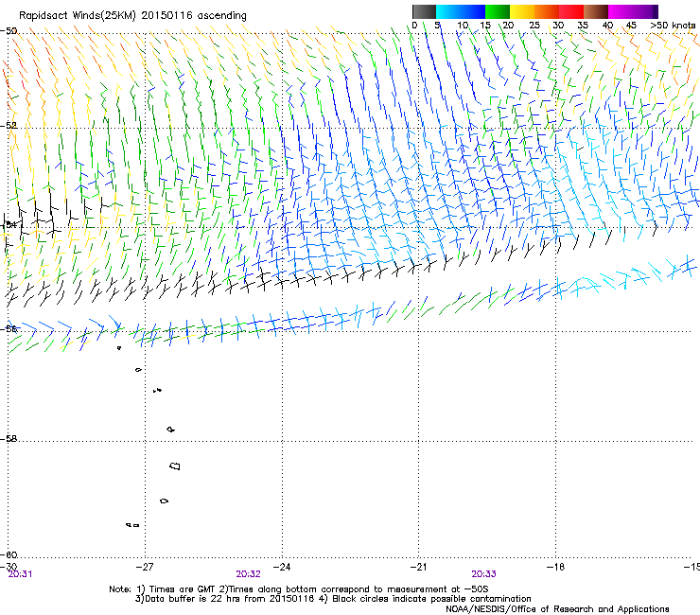Click the '>50 knots' legend label
Screen dimensions: 700x615
tap(673, 25)
